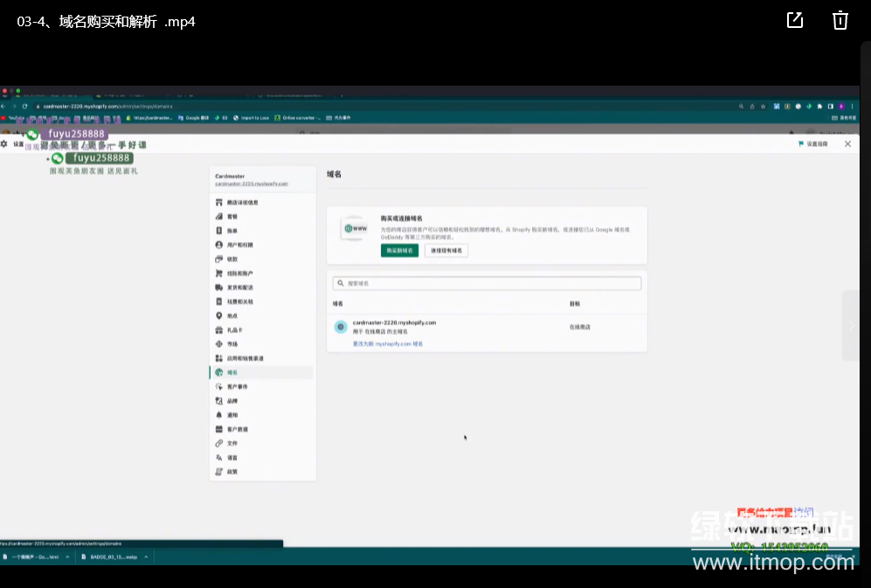Bookmark this page with the star icon
Image resolution: width=871 pixels, height=588 pixels.
pos(764,106)
